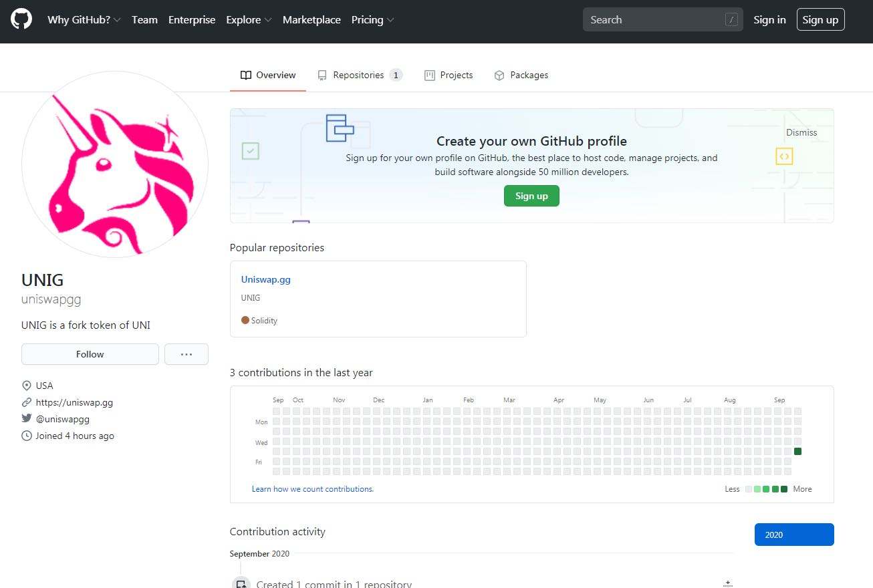Expand the Explore menu
Screen dimensions: 873x588
point(249,20)
